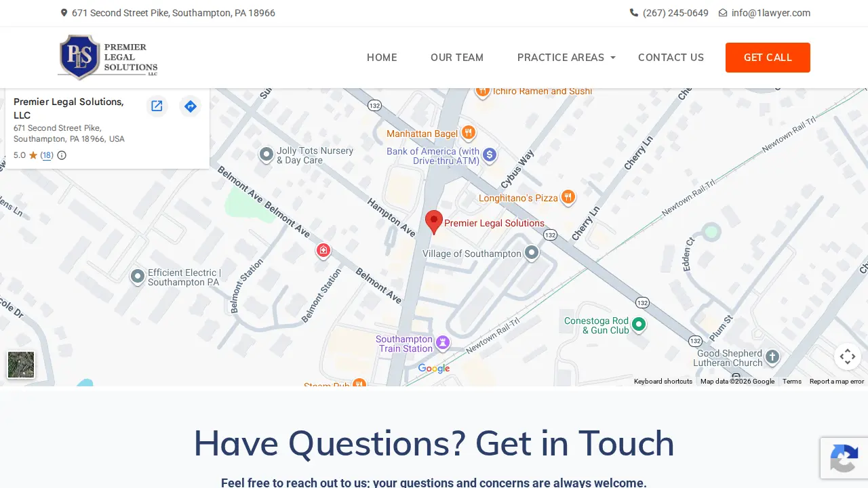Go to the Home page
The width and height of the screenshot is (868, 488).
click(x=382, y=58)
